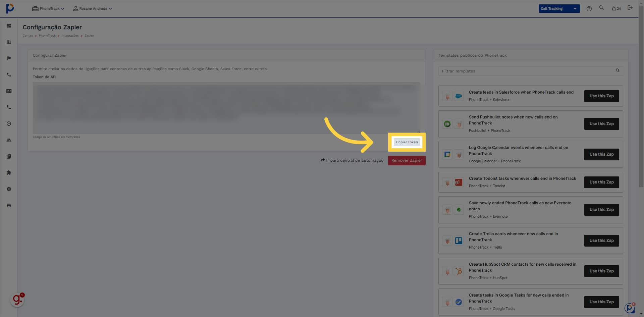
Task: Click the HubSpot orange icon
Action: coord(459,271)
